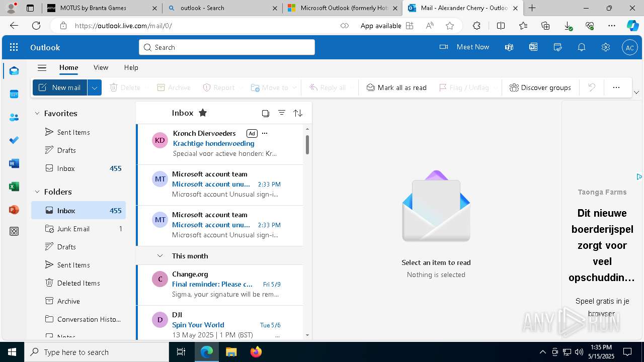Click Discover groups button
This screenshot has height=362, width=644.
pyautogui.click(x=540, y=87)
